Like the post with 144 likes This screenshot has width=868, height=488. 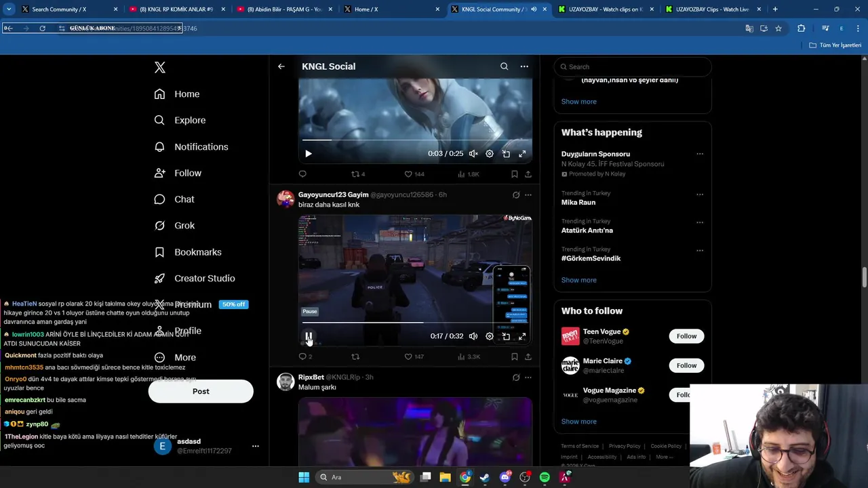pyautogui.click(x=414, y=174)
